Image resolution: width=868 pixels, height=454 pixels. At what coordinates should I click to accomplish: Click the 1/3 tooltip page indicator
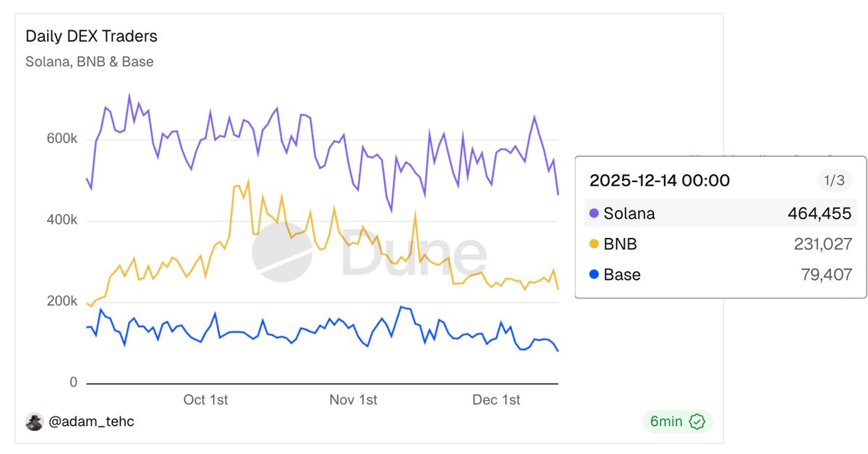pyautogui.click(x=835, y=181)
